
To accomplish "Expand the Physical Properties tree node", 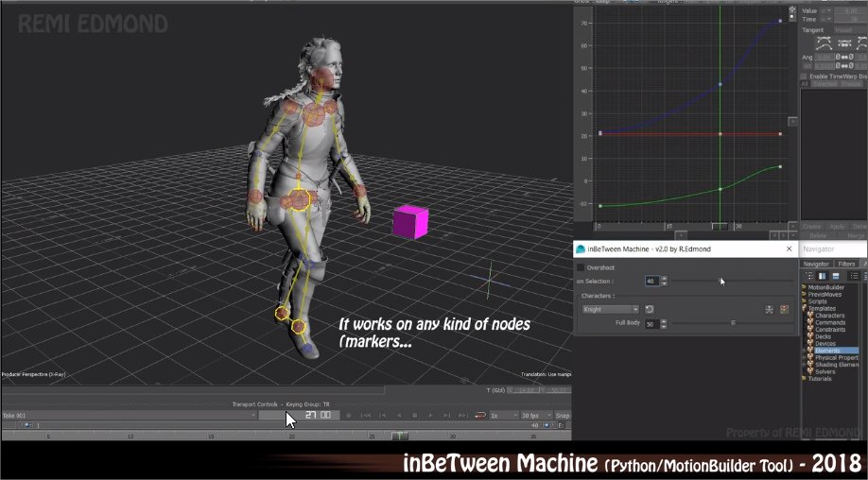I will coord(805,358).
